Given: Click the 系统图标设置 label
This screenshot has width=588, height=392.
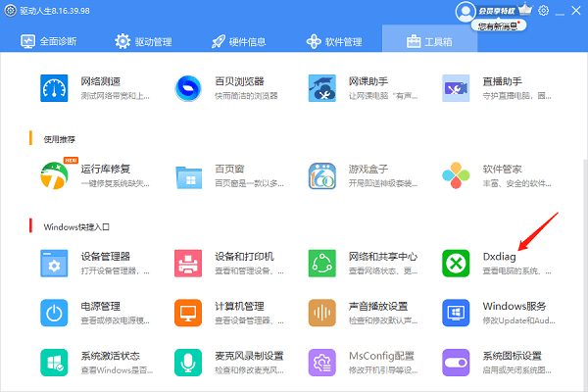Looking at the screenshot, I should coord(512,356).
